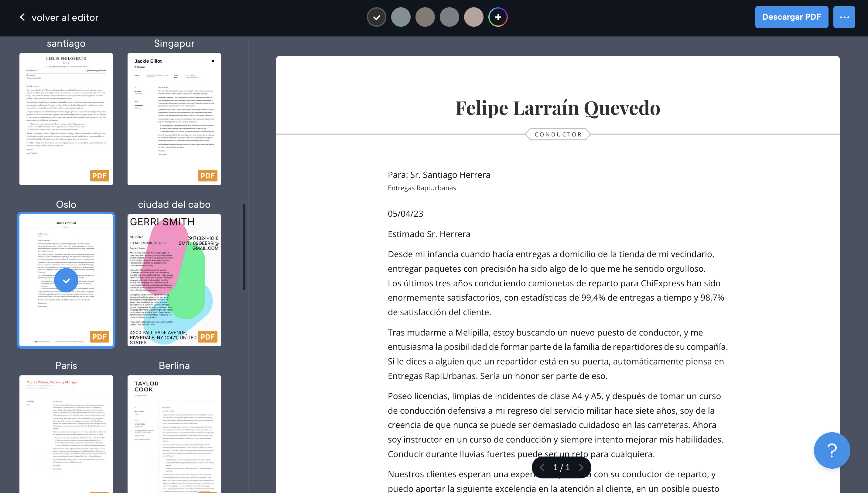The width and height of the screenshot is (868, 493).
Task: Choose the brown-taupe color swatch
Action: (425, 17)
